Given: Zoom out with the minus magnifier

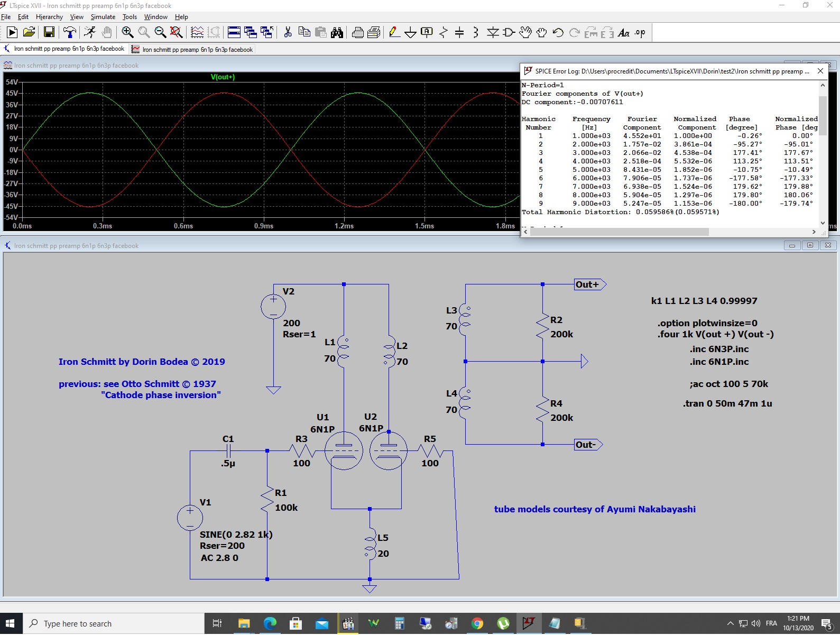Looking at the screenshot, I should [x=160, y=33].
